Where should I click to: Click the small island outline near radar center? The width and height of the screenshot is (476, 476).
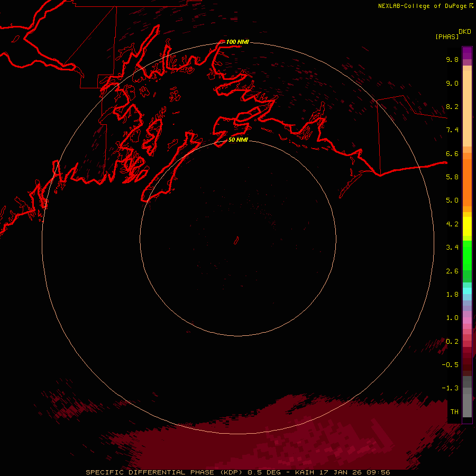(236, 240)
